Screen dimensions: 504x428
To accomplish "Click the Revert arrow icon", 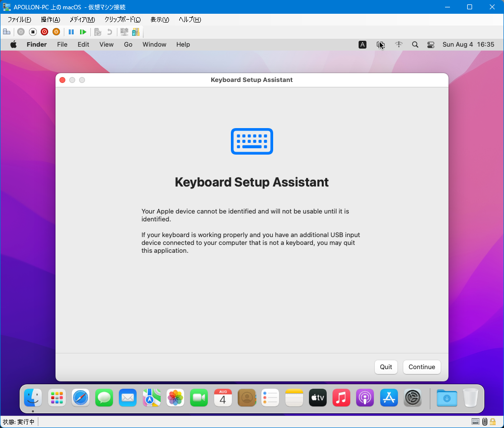I will tap(110, 32).
